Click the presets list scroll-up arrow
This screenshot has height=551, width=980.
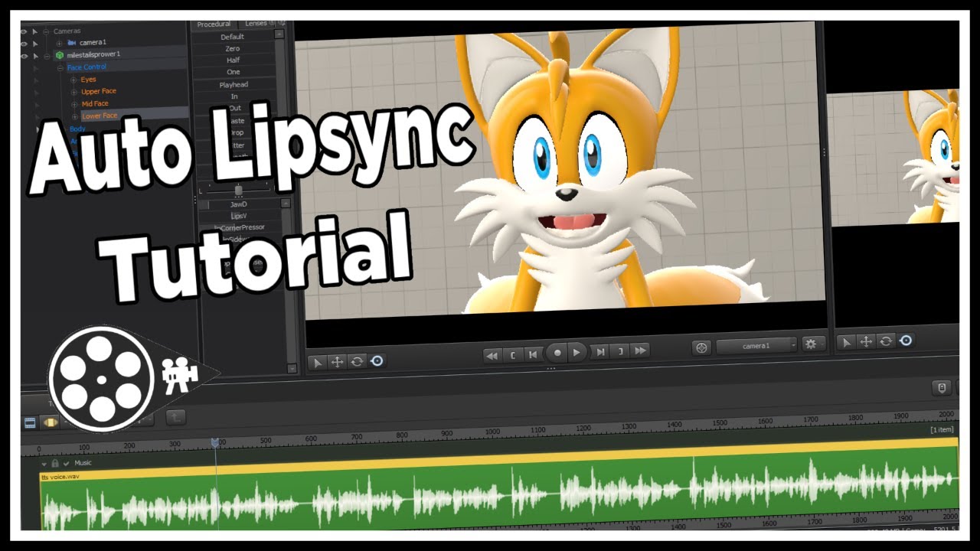[279, 34]
